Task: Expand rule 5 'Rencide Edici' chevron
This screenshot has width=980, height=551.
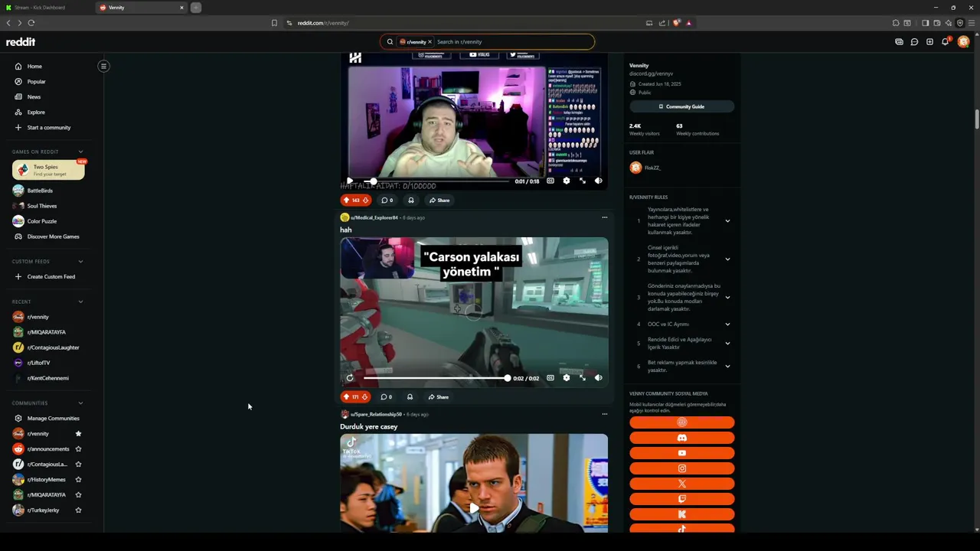Action: click(727, 344)
